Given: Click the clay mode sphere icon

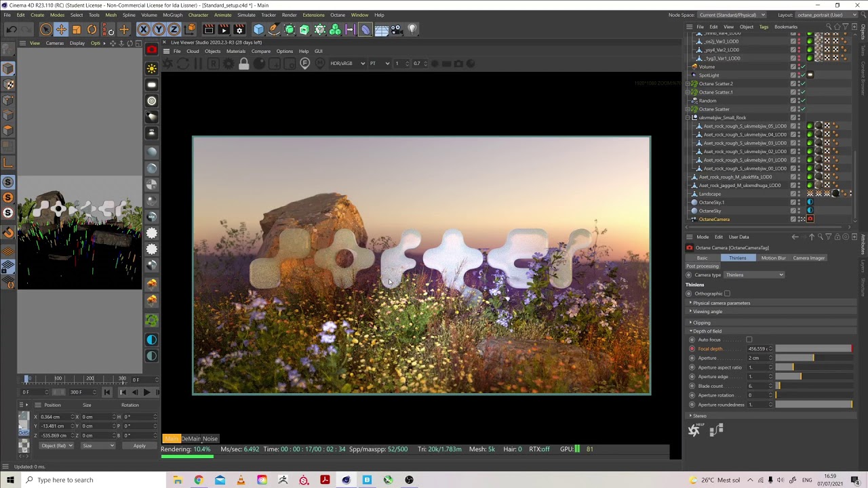Looking at the screenshot, I should pos(259,64).
